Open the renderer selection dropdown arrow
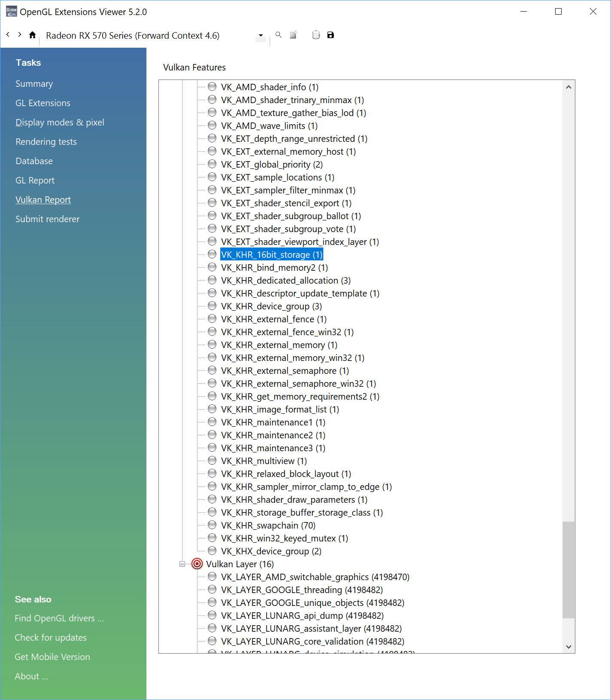This screenshot has height=700, width=611. (x=261, y=35)
